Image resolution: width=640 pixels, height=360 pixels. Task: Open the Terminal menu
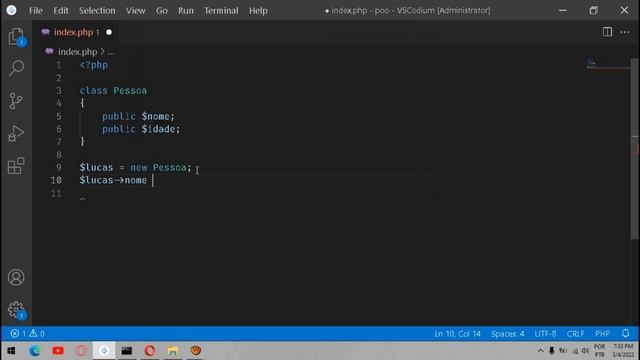click(221, 11)
